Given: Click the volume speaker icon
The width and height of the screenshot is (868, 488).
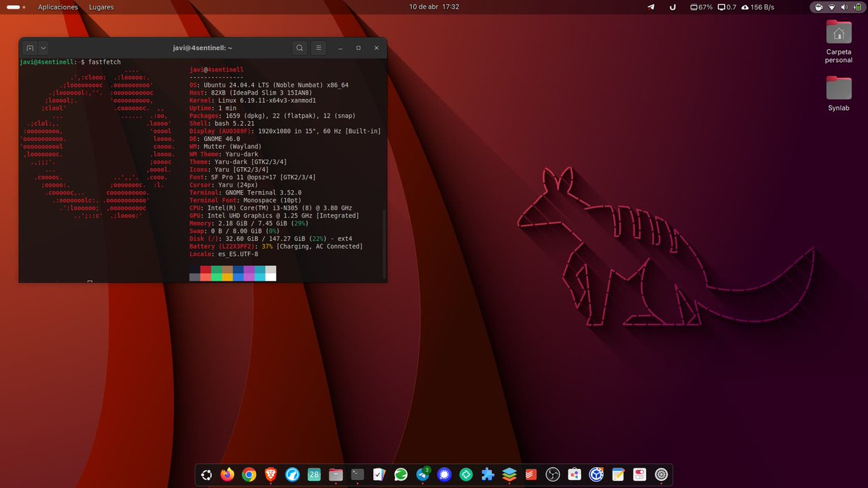Looking at the screenshot, I should pyautogui.click(x=844, y=7).
